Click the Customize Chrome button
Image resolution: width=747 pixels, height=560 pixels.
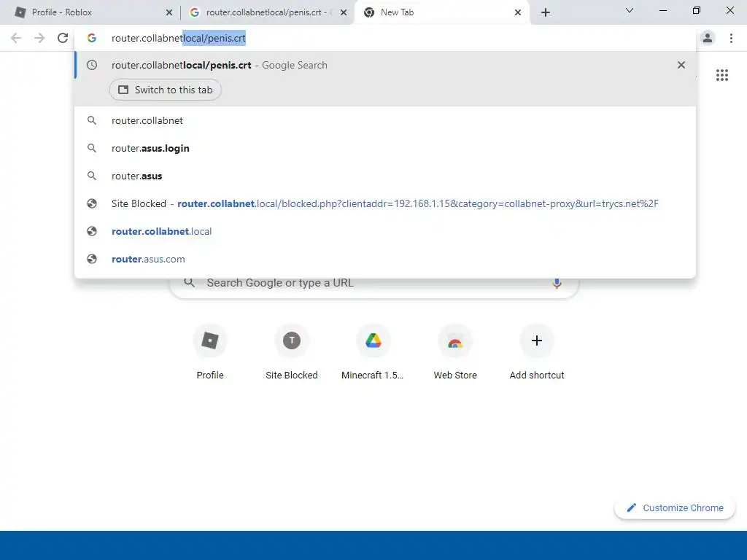(675, 508)
